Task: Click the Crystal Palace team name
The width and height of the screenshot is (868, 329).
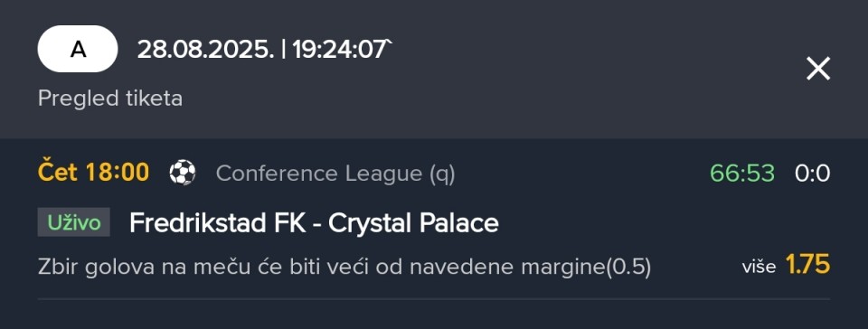Action: pos(413,223)
